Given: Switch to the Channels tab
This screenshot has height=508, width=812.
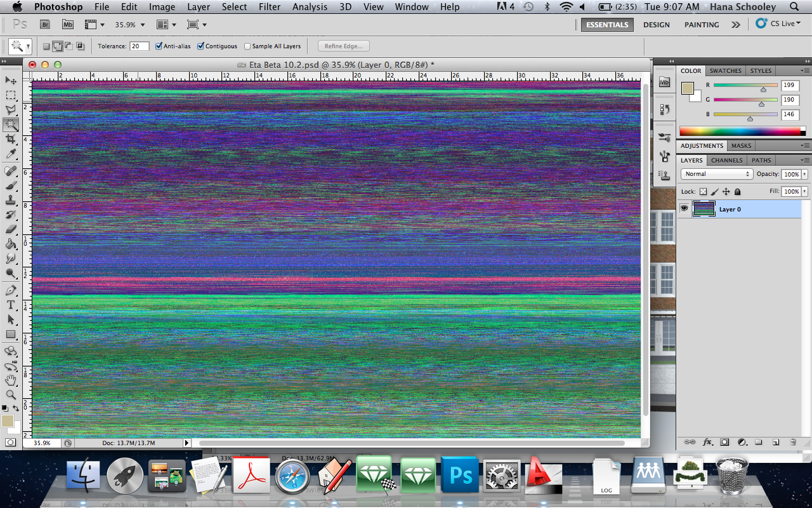Looking at the screenshot, I should pyautogui.click(x=726, y=160).
